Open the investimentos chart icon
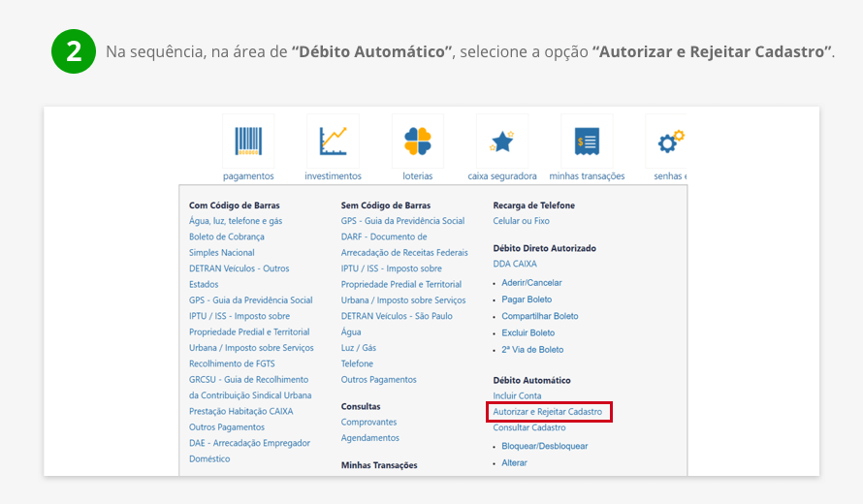This screenshot has width=863, height=504. click(333, 142)
